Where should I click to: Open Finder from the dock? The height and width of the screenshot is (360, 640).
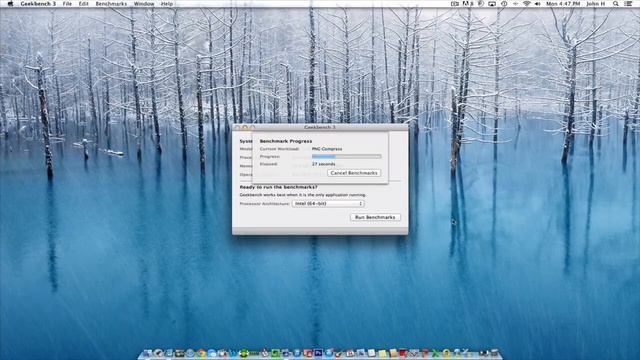pyautogui.click(x=147, y=353)
